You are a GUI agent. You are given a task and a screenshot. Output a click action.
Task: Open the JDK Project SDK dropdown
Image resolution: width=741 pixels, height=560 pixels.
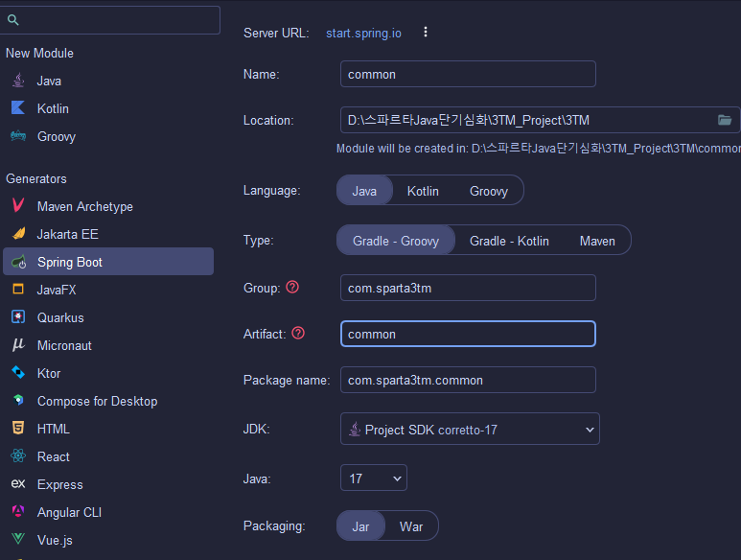[x=470, y=429]
